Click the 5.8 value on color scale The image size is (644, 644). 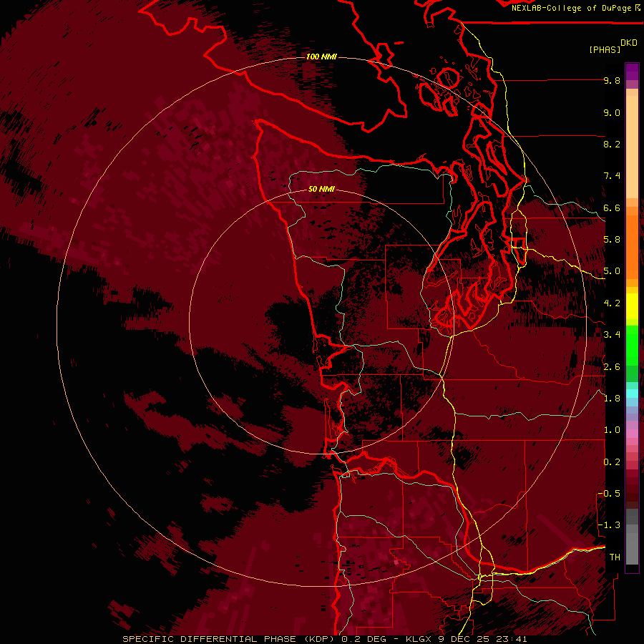[x=612, y=240]
